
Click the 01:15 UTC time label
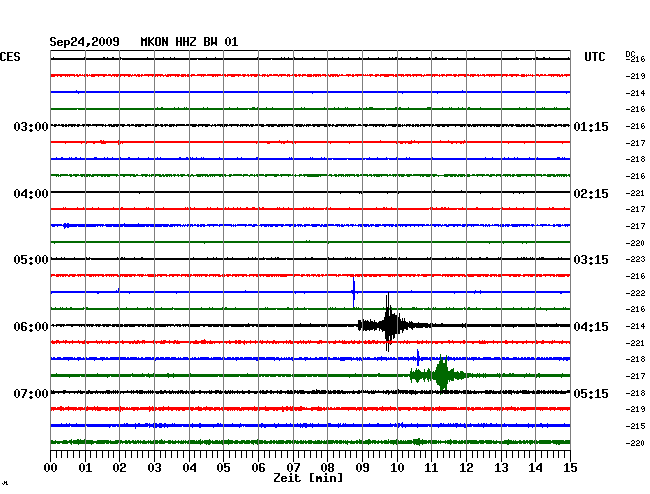[591, 126]
